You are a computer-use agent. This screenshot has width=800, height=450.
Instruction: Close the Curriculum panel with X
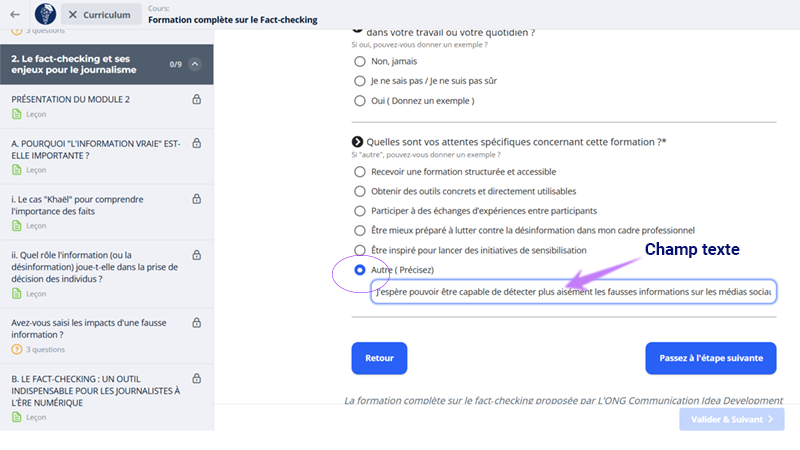[72, 15]
